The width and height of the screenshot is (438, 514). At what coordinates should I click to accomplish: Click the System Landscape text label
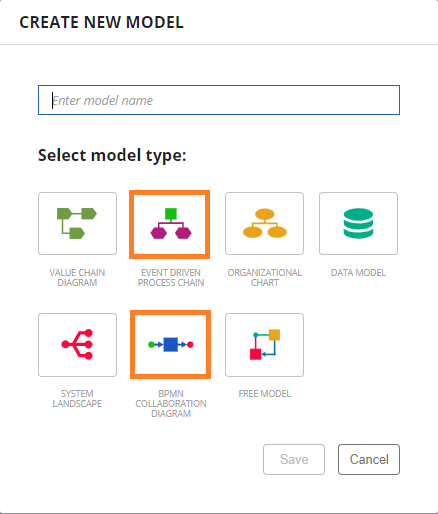[x=77, y=399]
